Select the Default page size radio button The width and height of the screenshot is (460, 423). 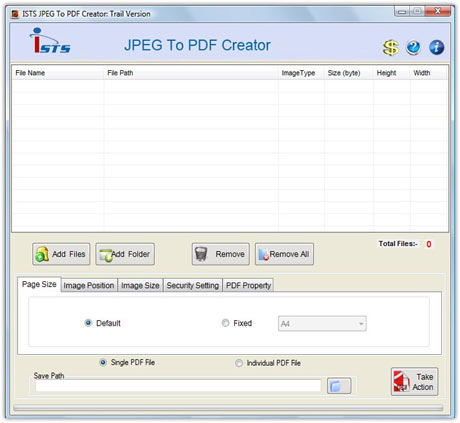[88, 323]
